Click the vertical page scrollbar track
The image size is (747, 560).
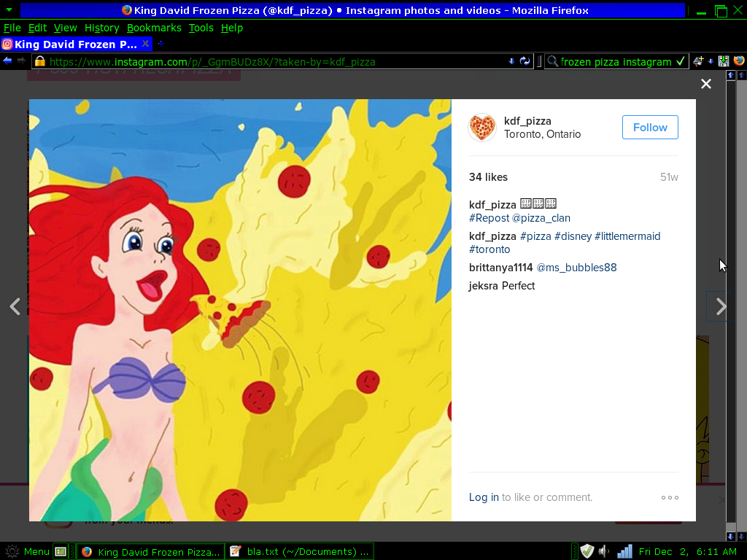click(x=731, y=305)
